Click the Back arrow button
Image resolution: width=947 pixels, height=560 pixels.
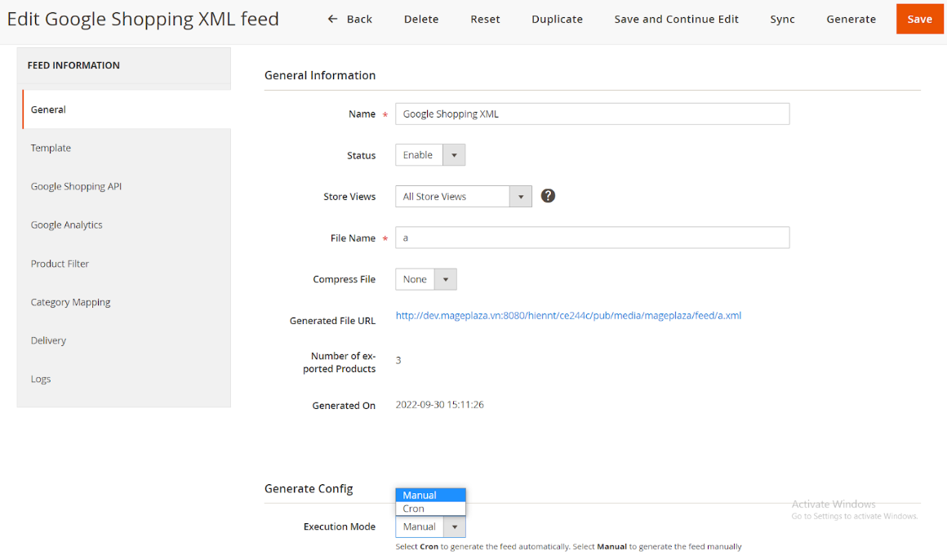350,19
